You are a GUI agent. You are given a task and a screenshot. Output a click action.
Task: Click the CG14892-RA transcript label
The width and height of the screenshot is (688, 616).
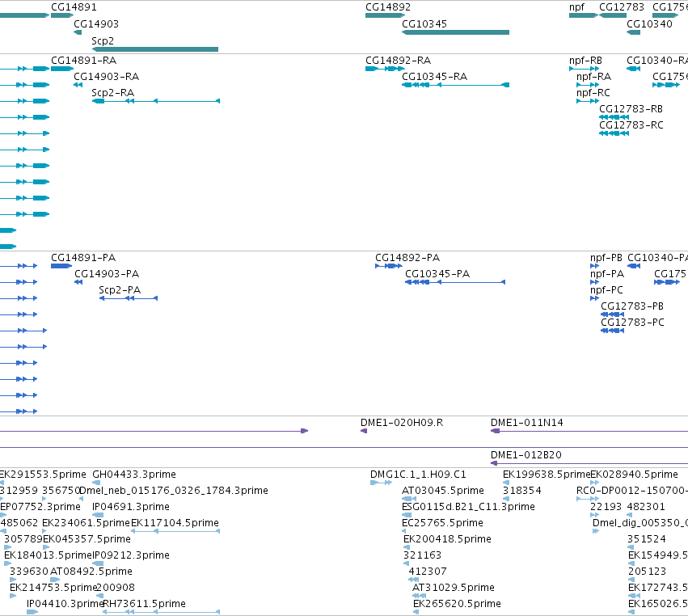click(398, 61)
